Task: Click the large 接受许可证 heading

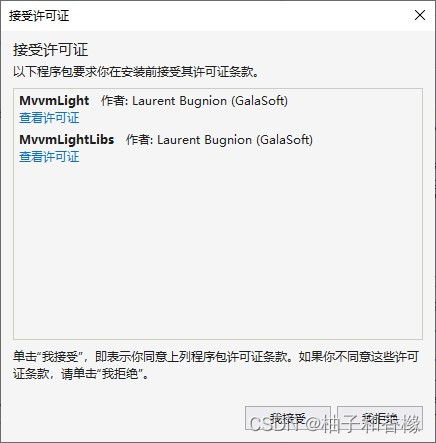Action: click(50, 50)
